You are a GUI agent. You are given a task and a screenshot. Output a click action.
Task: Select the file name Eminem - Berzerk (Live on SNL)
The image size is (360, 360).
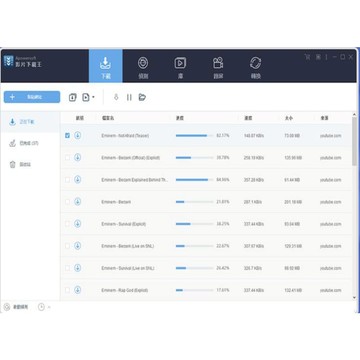(x=128, y=246)
